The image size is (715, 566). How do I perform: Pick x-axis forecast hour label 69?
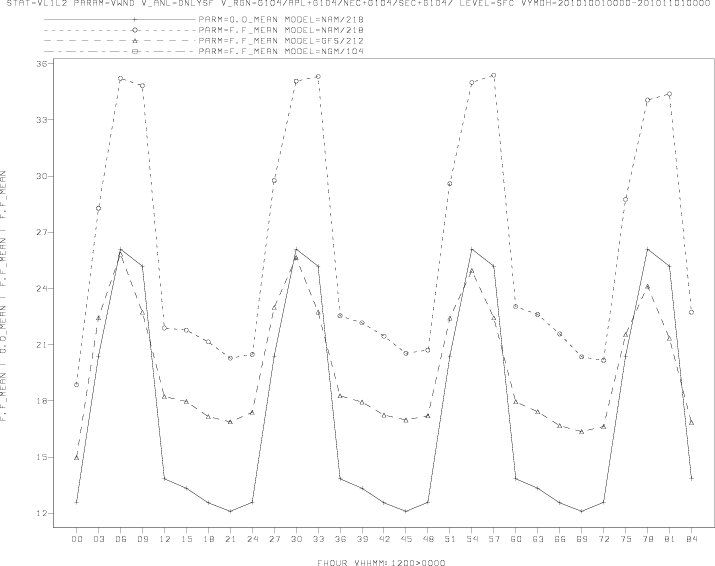(x=581, y=539)
